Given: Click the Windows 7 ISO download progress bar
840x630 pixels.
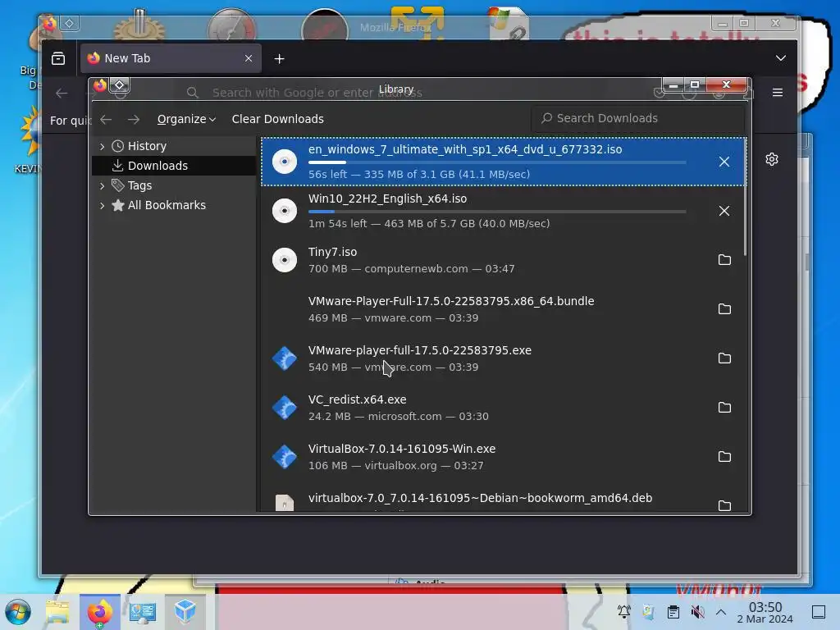Looking at the screenshot, I should point(497,162).
